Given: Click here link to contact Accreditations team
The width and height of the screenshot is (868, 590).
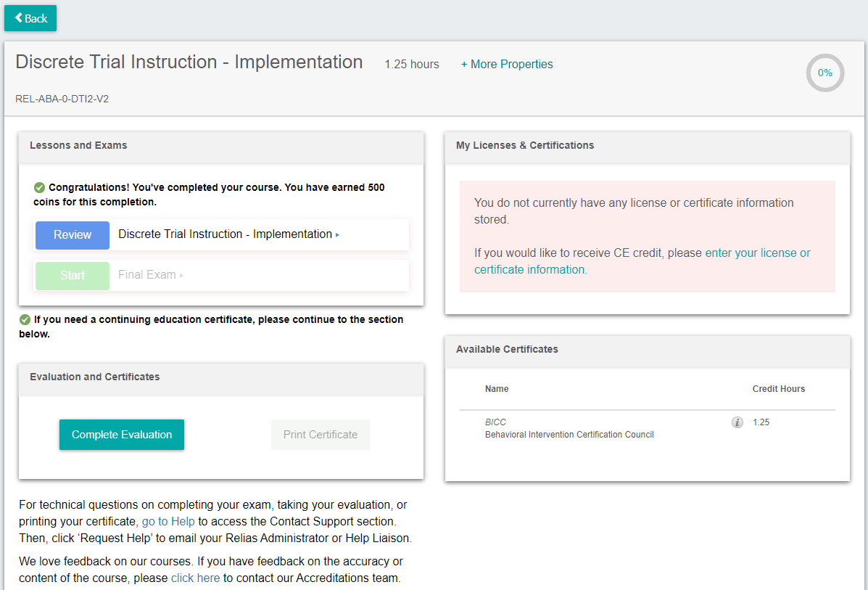Looking at the screenshot, I should point(195,578).
